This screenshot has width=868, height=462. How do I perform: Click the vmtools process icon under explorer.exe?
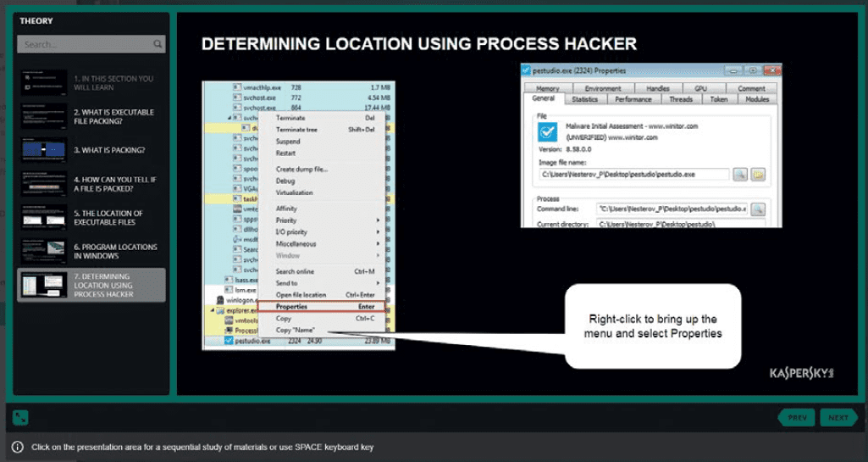point(229,320)
